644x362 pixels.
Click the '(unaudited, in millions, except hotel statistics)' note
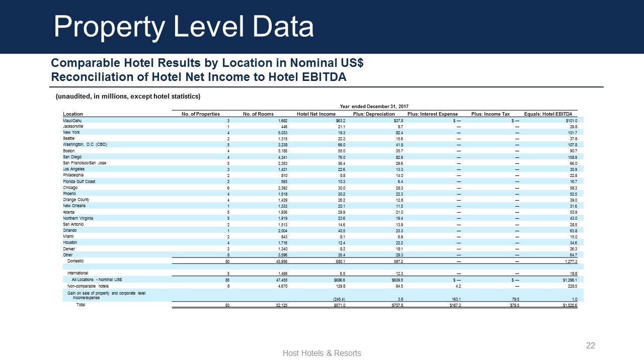pos(128,96)
